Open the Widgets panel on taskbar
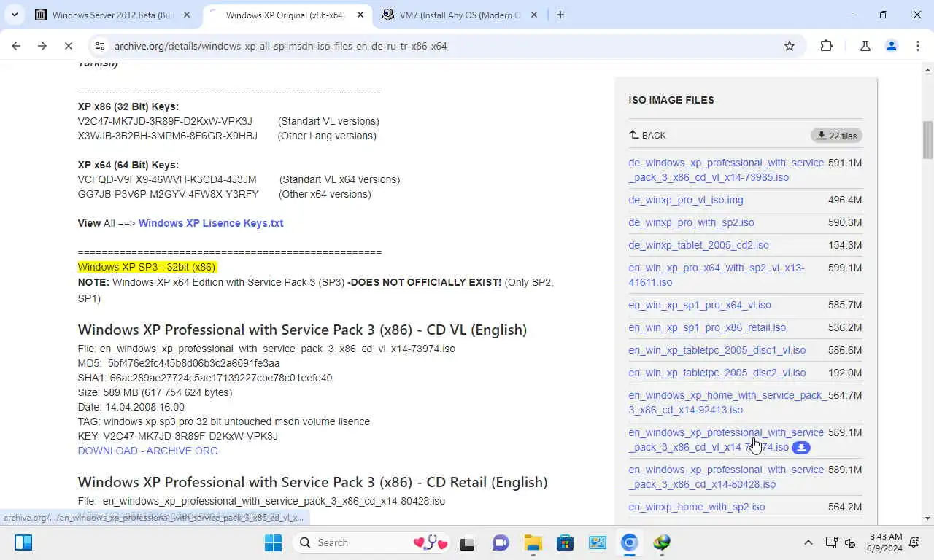The width and height of the screenshot is (934, 560). [x=23, y=542]
